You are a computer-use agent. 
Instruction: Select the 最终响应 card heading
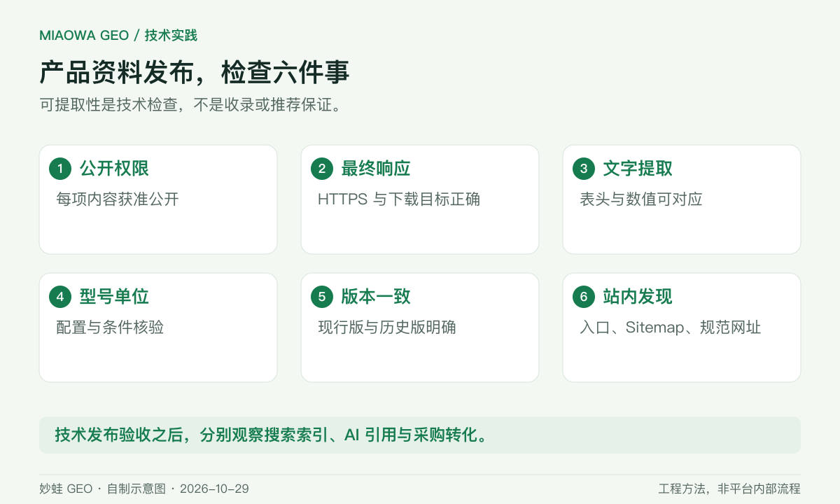click(x=376, y=169)
